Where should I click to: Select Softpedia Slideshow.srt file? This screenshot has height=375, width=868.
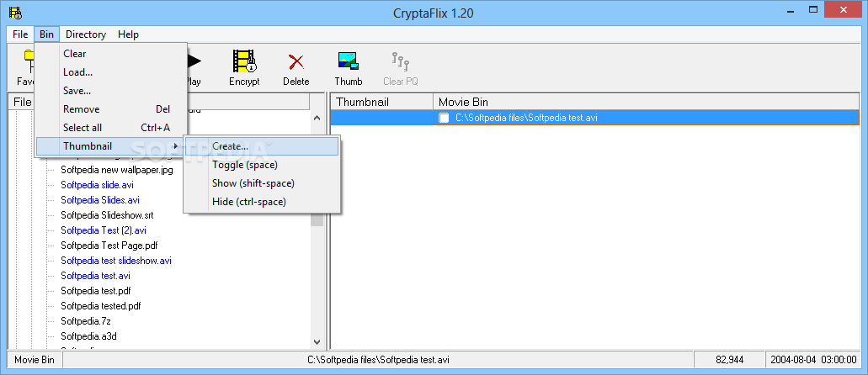[x=107, y=215]
